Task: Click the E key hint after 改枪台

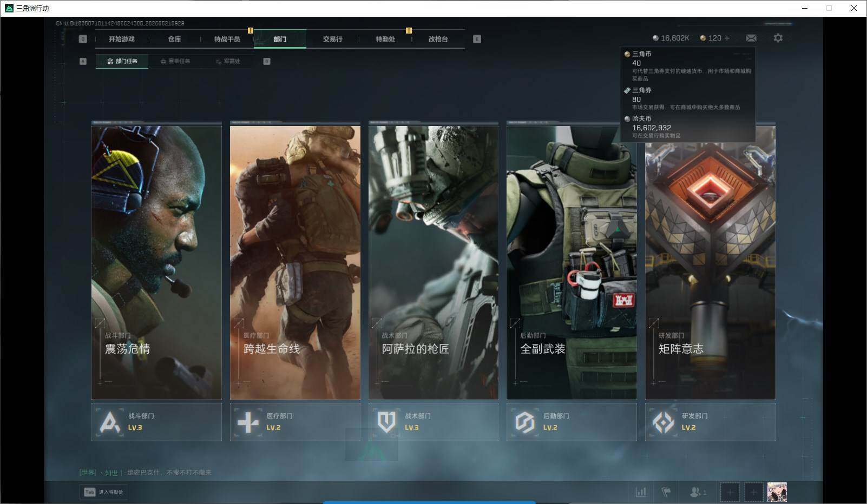Action: [477, 39]
